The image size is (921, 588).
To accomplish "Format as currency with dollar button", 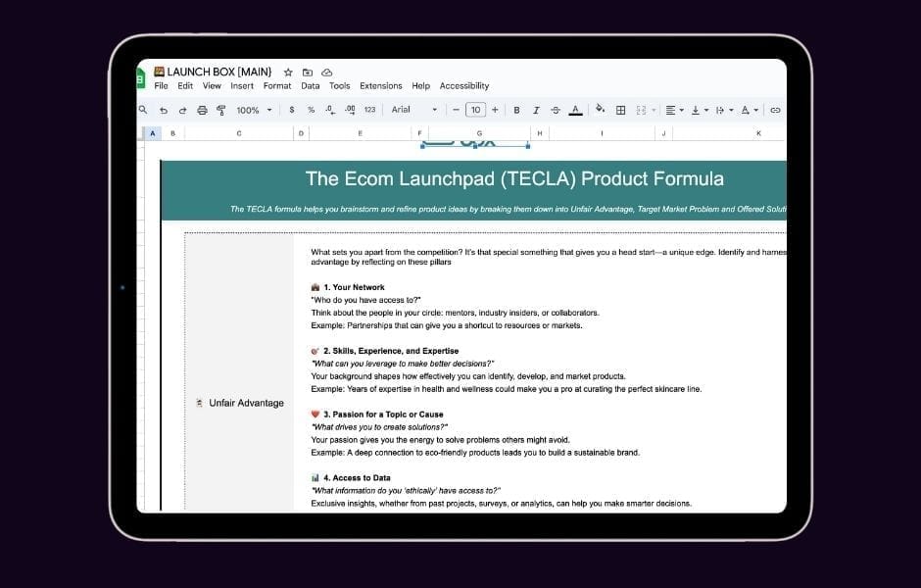I will (292, 110).
